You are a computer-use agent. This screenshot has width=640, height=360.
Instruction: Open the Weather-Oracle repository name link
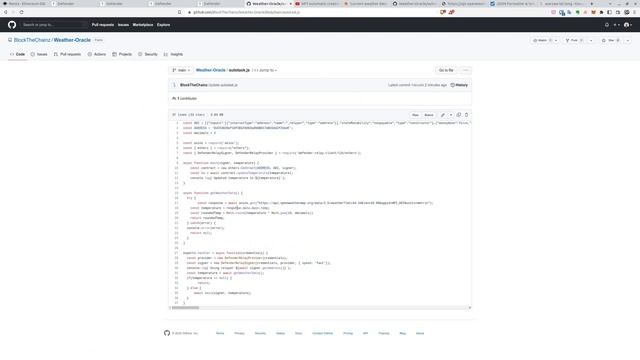point(72,40)
